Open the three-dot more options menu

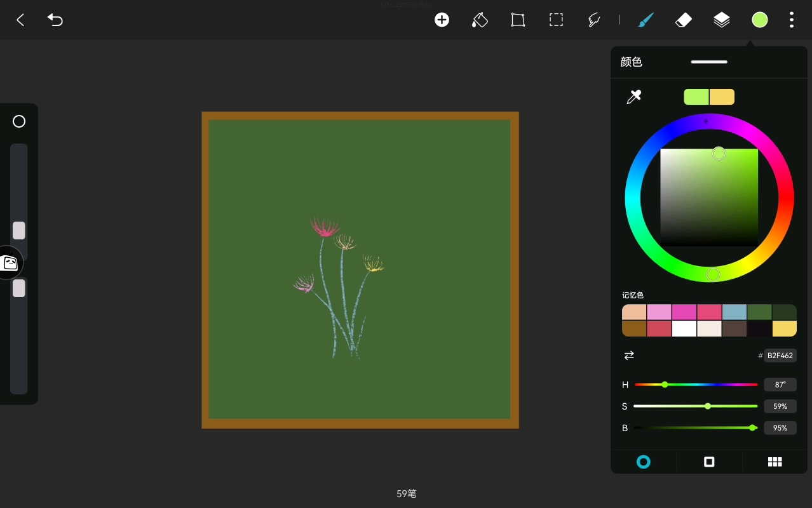coord(791,20)
